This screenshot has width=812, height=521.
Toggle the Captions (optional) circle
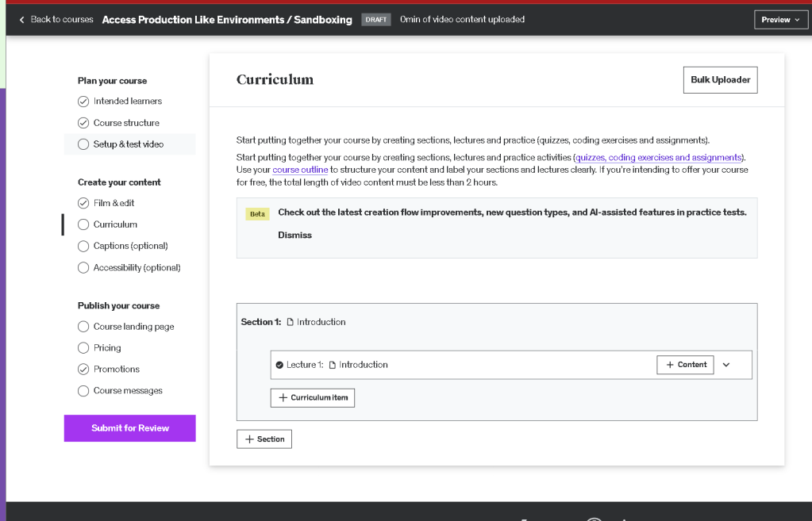pos(83,247)
